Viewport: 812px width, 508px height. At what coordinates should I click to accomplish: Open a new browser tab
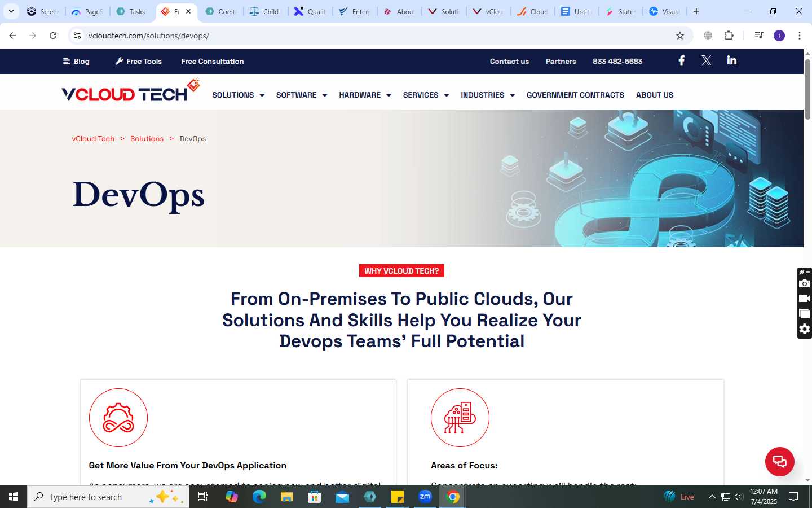[696, 11]
